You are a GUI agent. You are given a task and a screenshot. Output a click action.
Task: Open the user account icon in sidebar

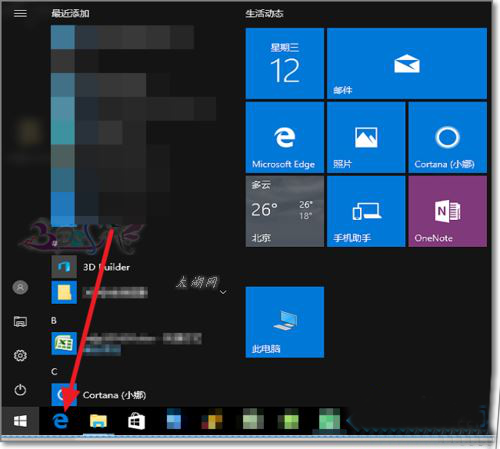(20, 287)
